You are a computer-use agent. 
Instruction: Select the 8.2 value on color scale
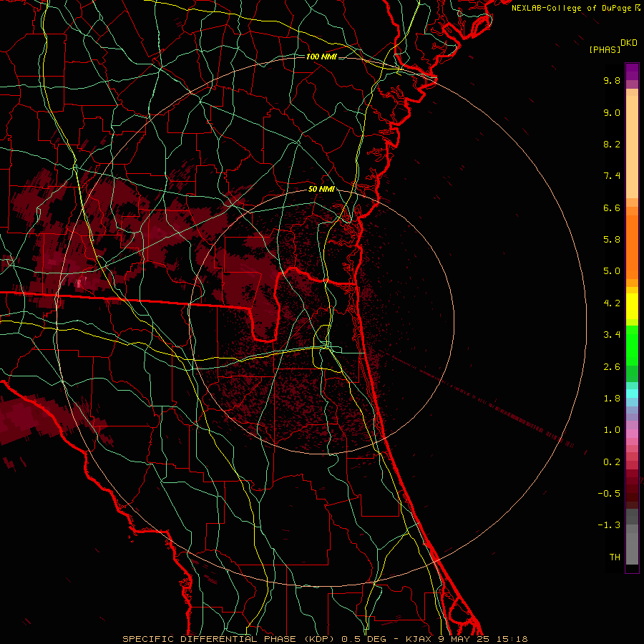pos(612,144)
